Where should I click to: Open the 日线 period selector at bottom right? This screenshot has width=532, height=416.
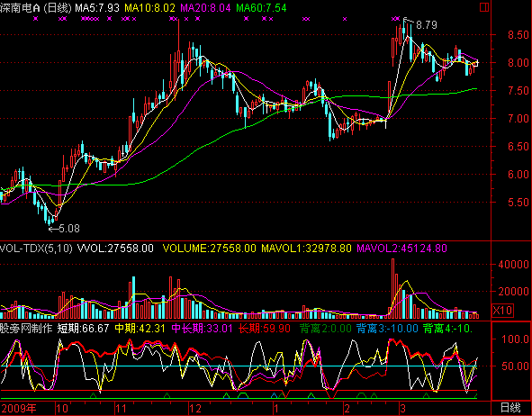point(510,408)
